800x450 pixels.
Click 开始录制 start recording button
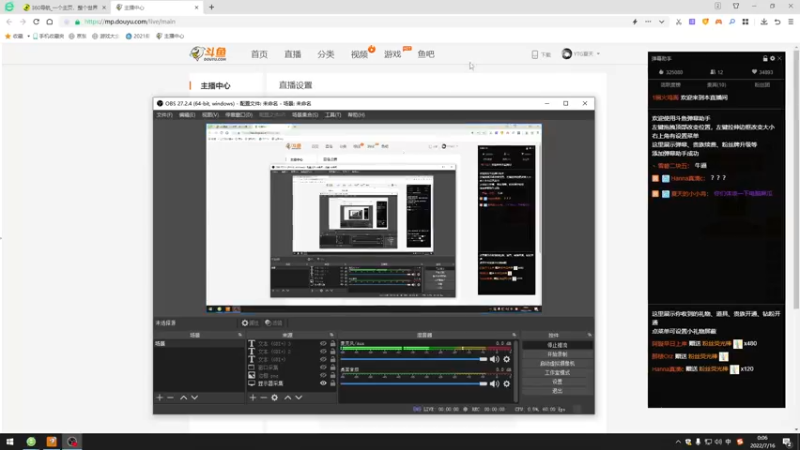pyautogui.click(x=557, y=355)
